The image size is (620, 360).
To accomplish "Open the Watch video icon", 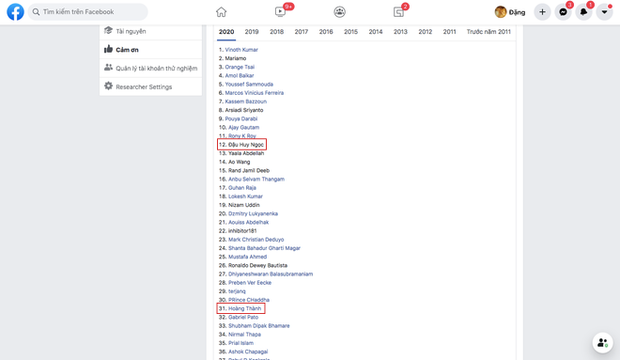I will click(280, 12).
